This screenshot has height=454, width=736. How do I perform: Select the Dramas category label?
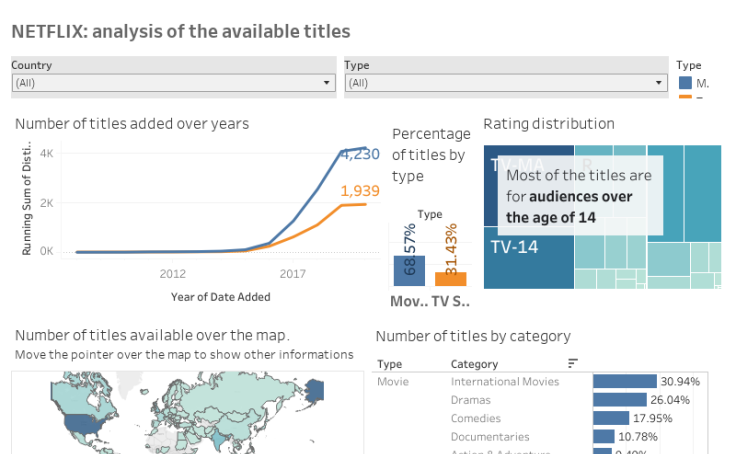point(470,400)
